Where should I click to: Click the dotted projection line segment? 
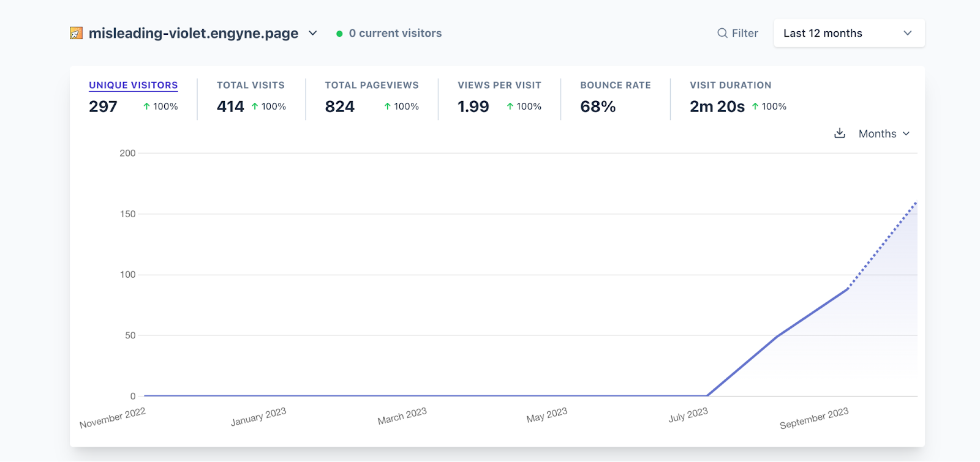point(883,245)
